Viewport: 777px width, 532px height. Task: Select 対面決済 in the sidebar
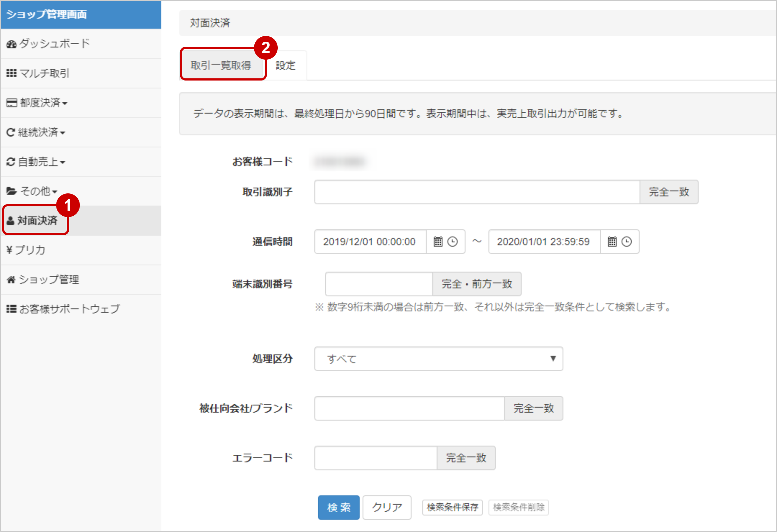[81, 221]
